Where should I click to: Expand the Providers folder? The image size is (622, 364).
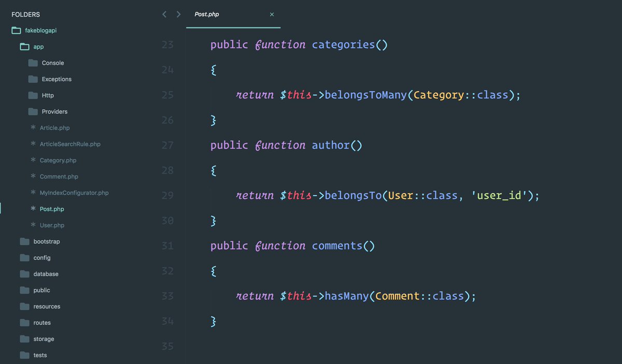click(54, 111)
